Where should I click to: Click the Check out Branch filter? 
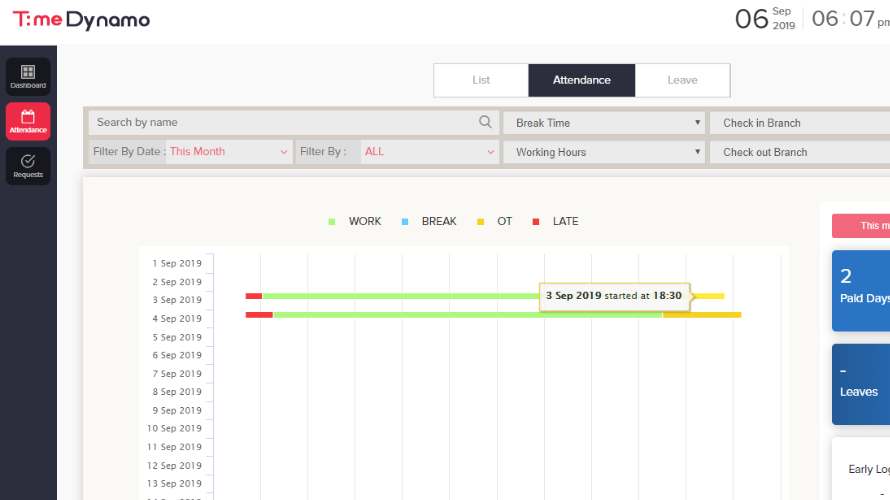click(x=800, y=152)
